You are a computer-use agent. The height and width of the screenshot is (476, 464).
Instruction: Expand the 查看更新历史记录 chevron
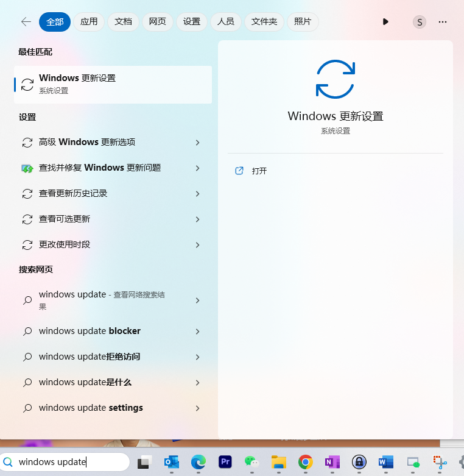[197, 194]
